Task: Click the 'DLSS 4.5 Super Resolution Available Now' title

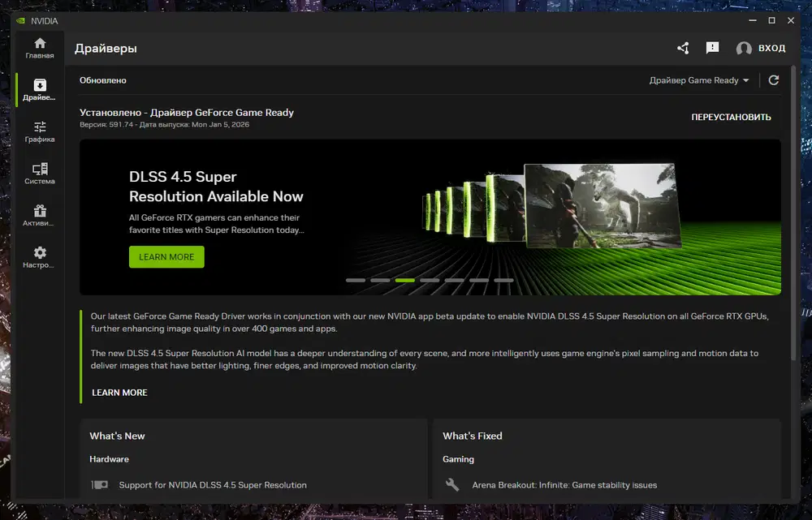Action: (x=216, y=187)
